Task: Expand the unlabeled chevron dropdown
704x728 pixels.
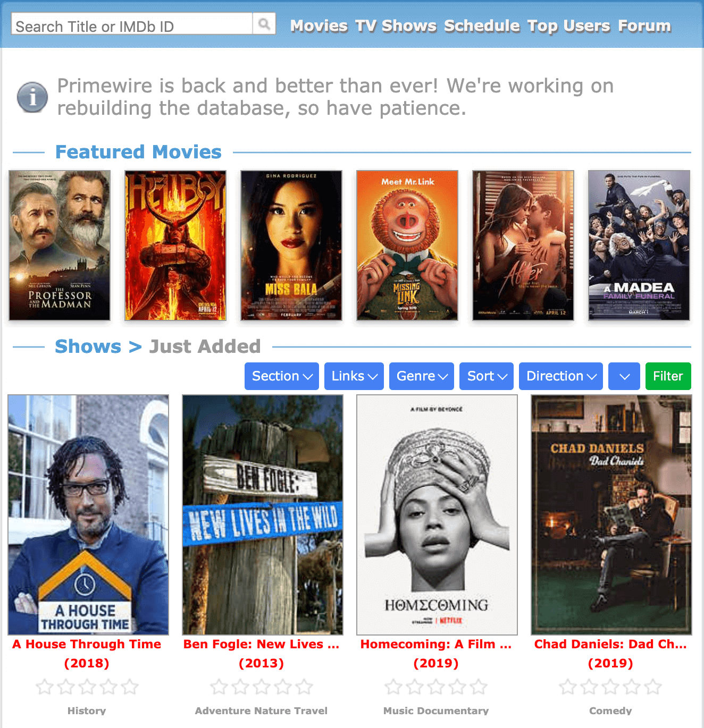Action: coord(624,376)
